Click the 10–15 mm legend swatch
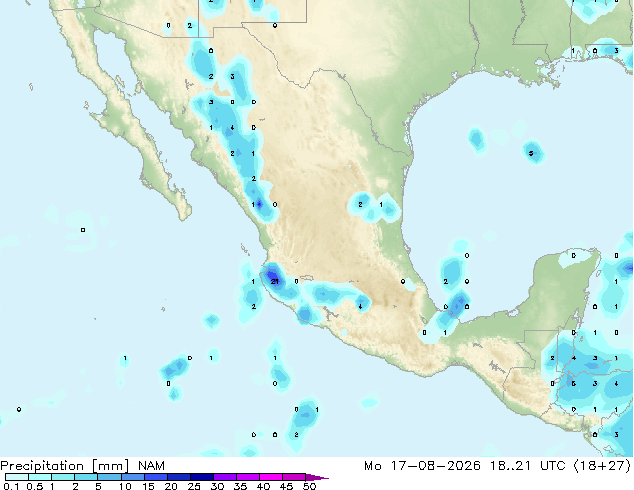Screen dimensions: 634x490 point(132,477)
